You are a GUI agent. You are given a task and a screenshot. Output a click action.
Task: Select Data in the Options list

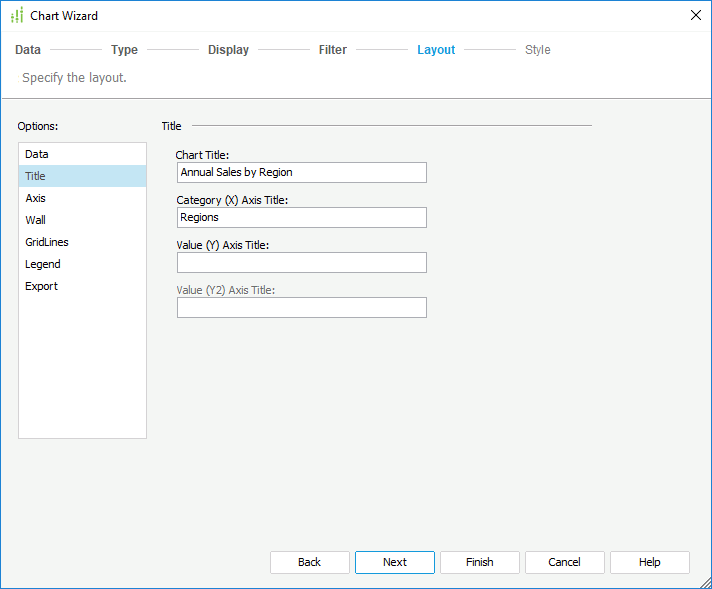coord(37,154)
